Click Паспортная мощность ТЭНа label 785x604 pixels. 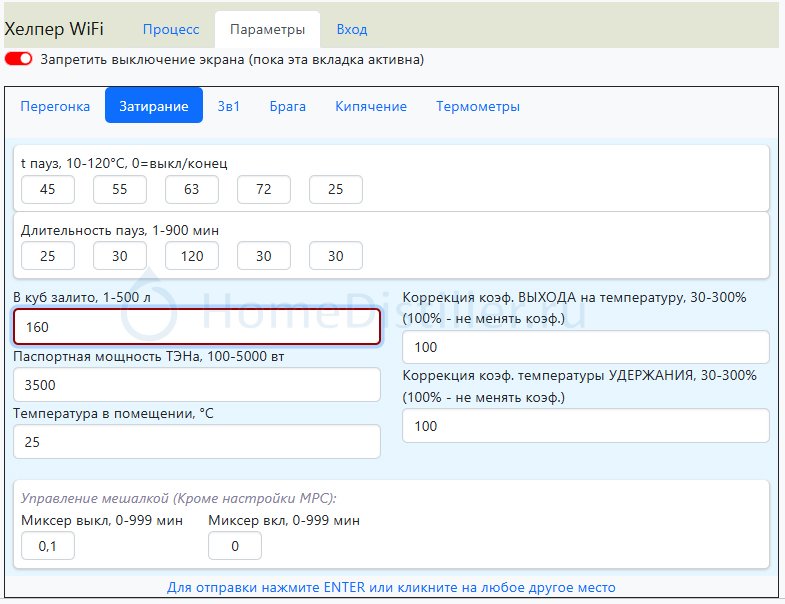(149, 357)
